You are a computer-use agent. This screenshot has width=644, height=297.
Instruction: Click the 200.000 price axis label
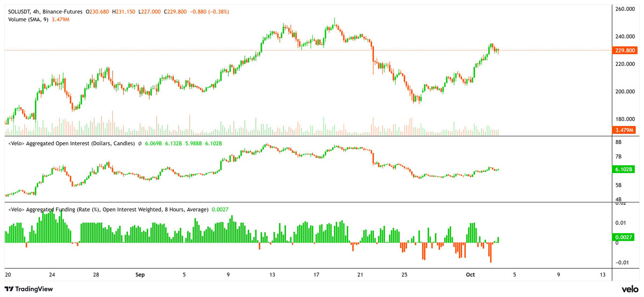pyautogui.click(x=625, y=92)
